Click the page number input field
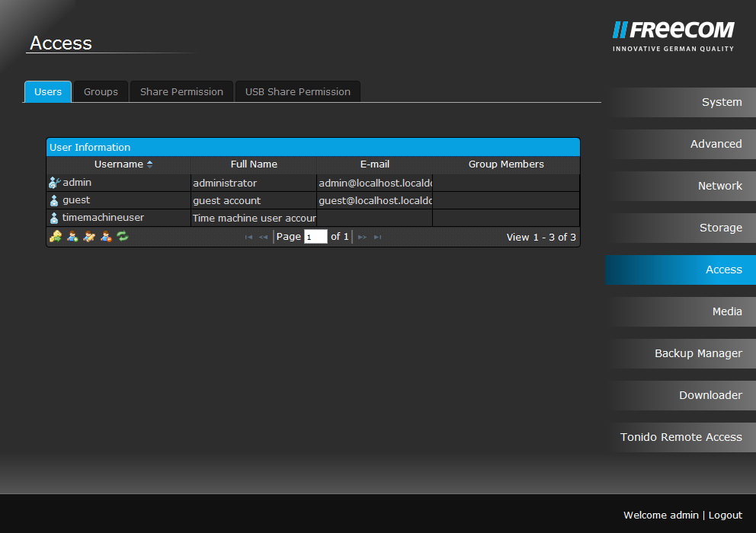756x533 pixels. point(316,237)
